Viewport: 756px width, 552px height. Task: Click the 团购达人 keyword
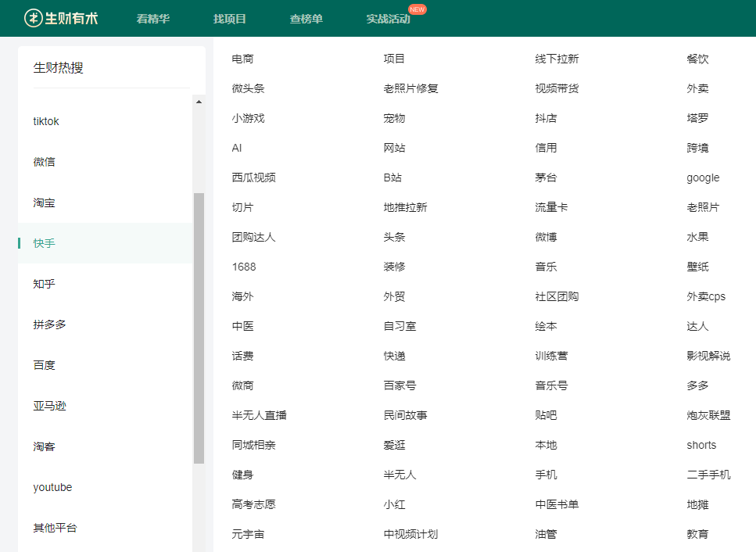253,237
